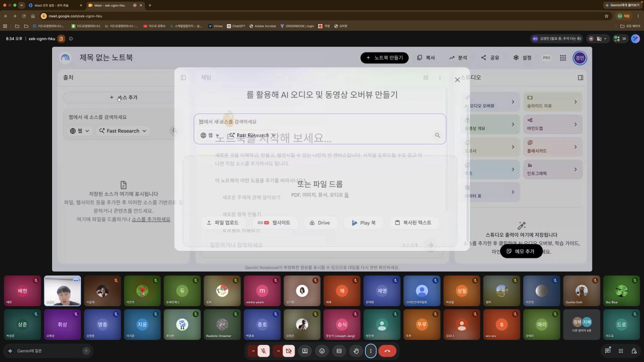Bookmark this page with star icon
This screenshot has height=362, width=644.
(x=607, y=16)
